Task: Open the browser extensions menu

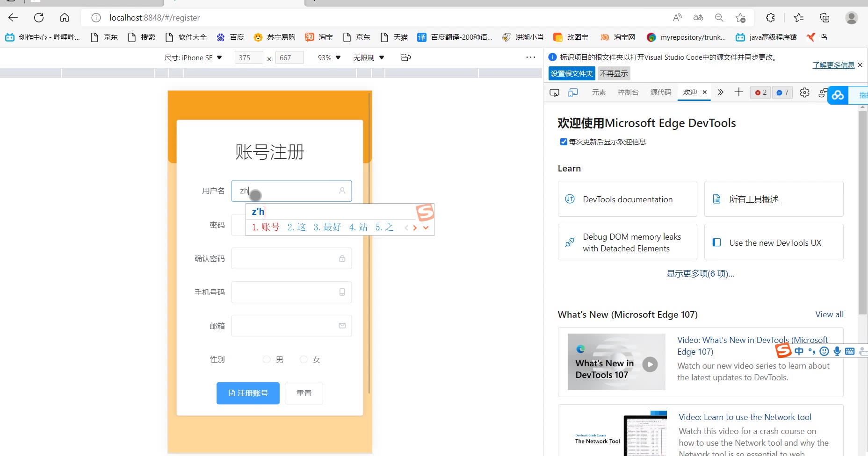Action: point(771,18)
